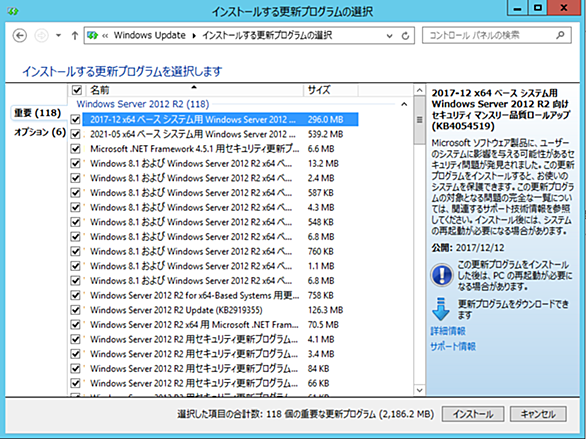Image resolution: width=586 pixels, height=439 pixels.
Task: Select the Microsoft .NET Framework 4.5.1 row
Action: click(x=220, y=149)
